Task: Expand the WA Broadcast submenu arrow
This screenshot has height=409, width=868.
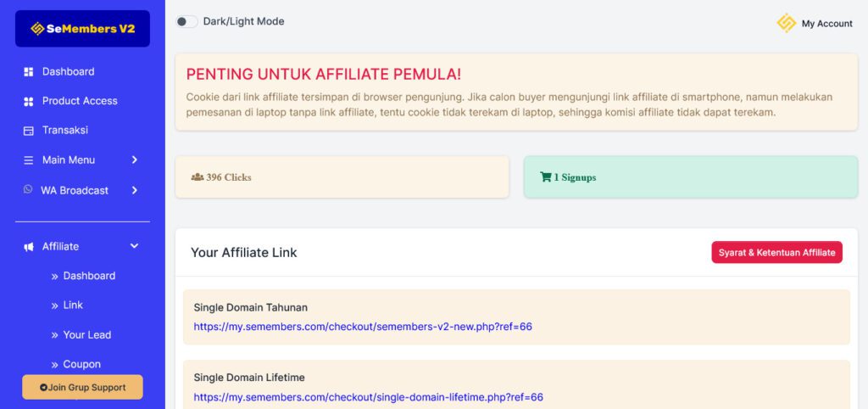Action: (135, 190)
